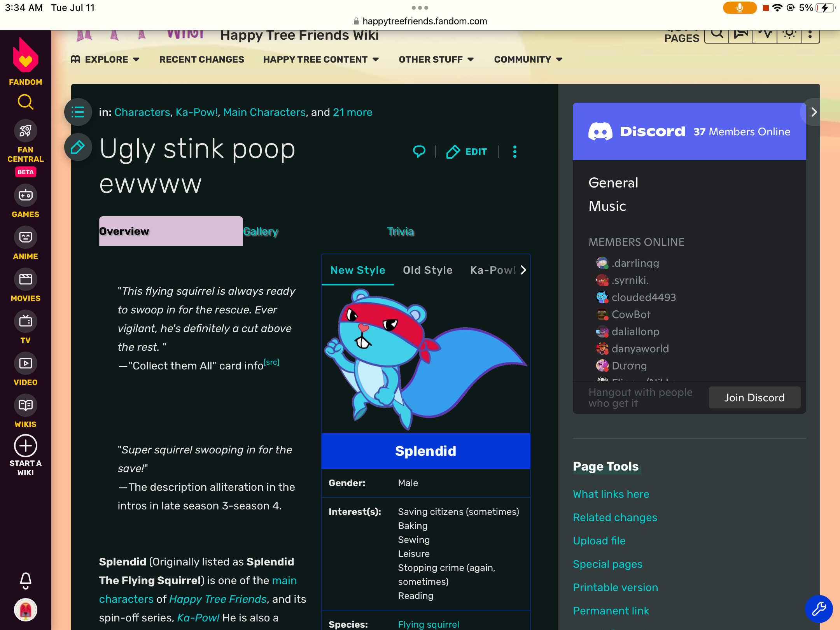Open the Printable version link
The height and width of the screenshot is (630, 840).
coord(615,587)
